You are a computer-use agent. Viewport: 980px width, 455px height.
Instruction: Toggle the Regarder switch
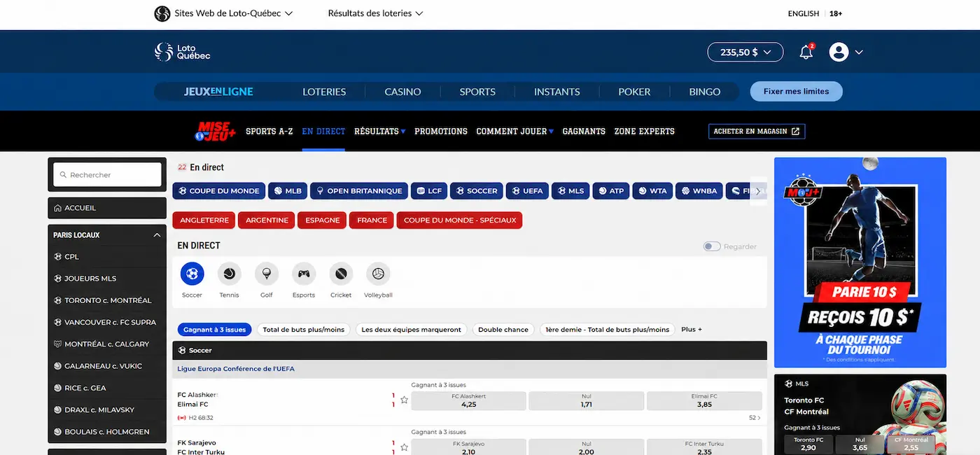click(712, 246)
